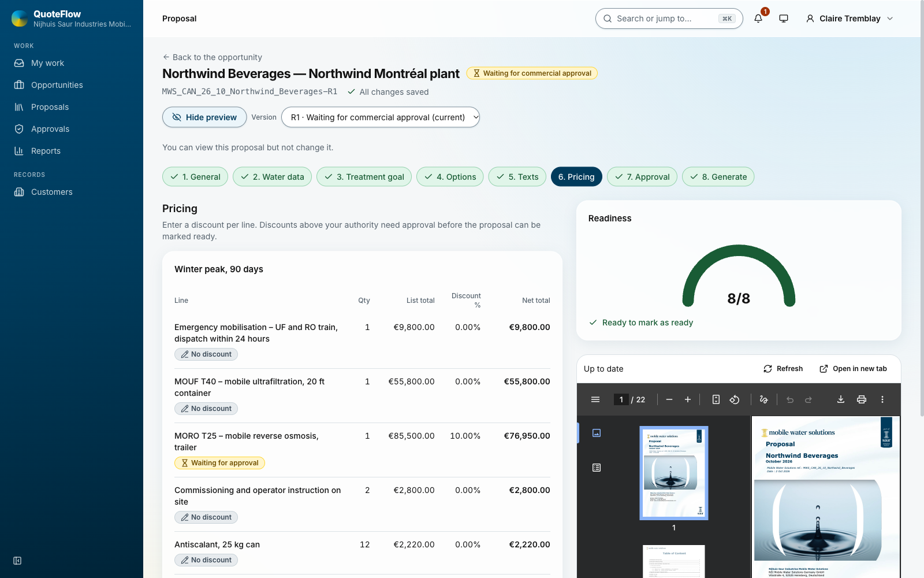The image size is (924, 578).
Task: Open Approvals in sidebar
Action: coord(72,129)
